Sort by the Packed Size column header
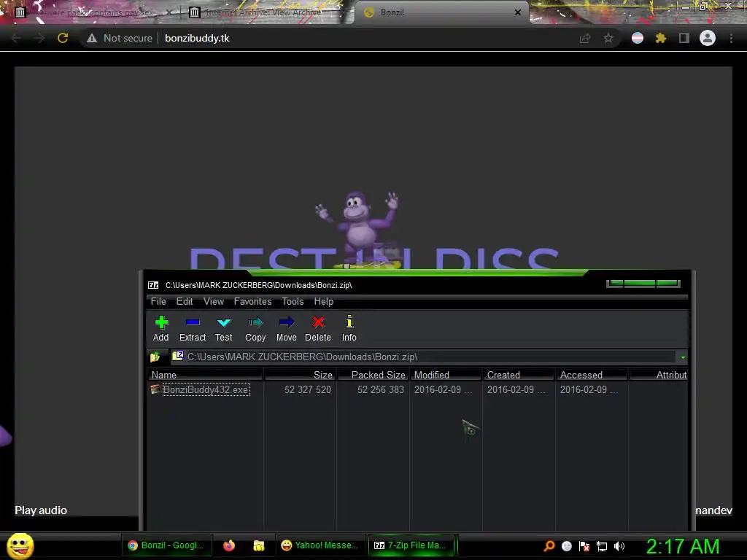 tap(373, 375)
